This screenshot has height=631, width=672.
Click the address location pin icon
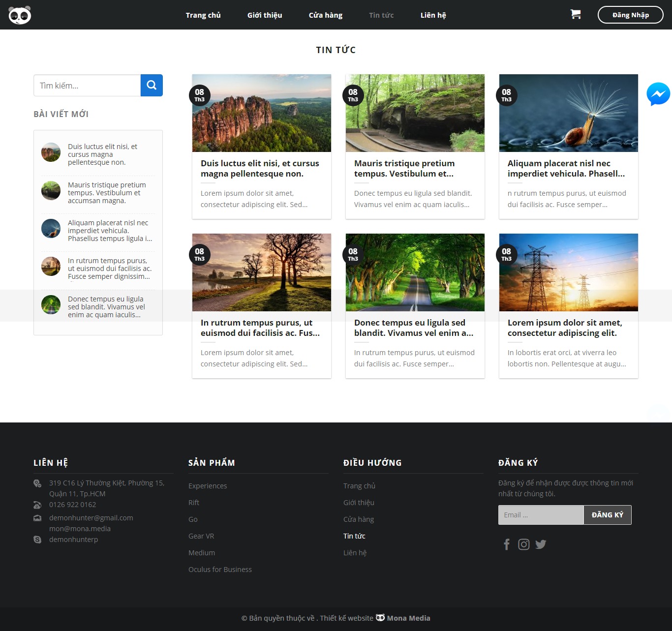click(37, 483)
